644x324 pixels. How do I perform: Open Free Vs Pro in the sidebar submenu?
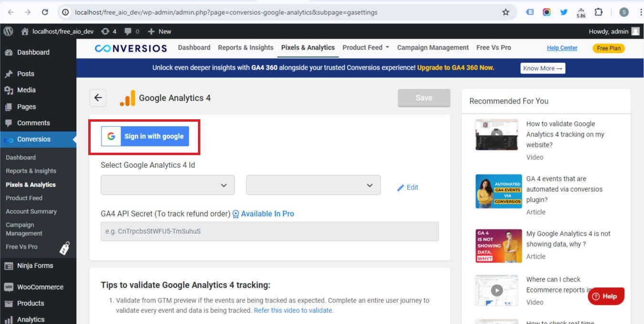[21, 247]
